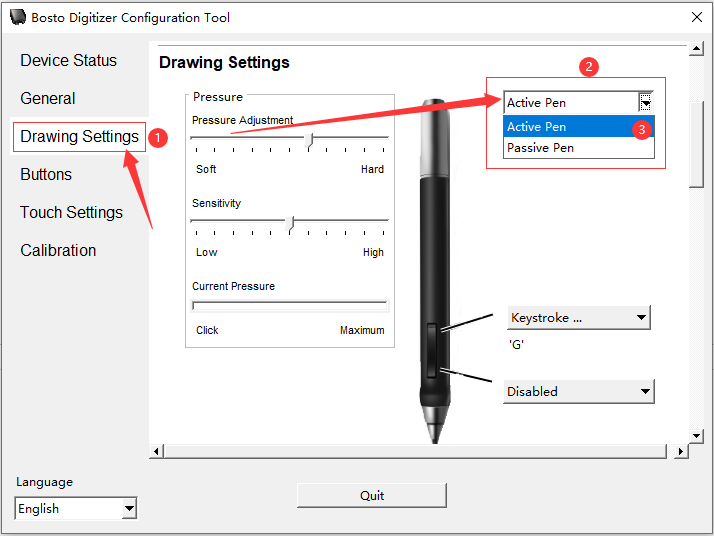Switch to the Calibration page
The height and width of the screenshot is (536, 714).
[x=58, y=250]
